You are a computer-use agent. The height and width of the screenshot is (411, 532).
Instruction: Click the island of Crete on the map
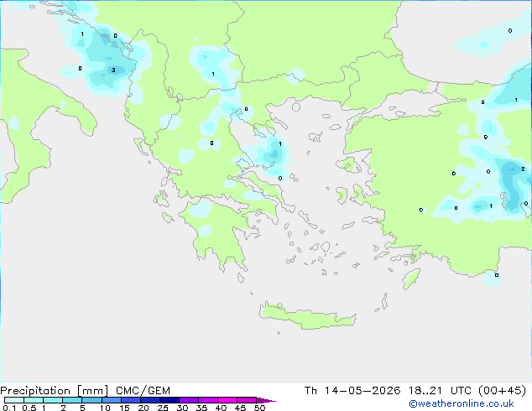tap(307, 317)
